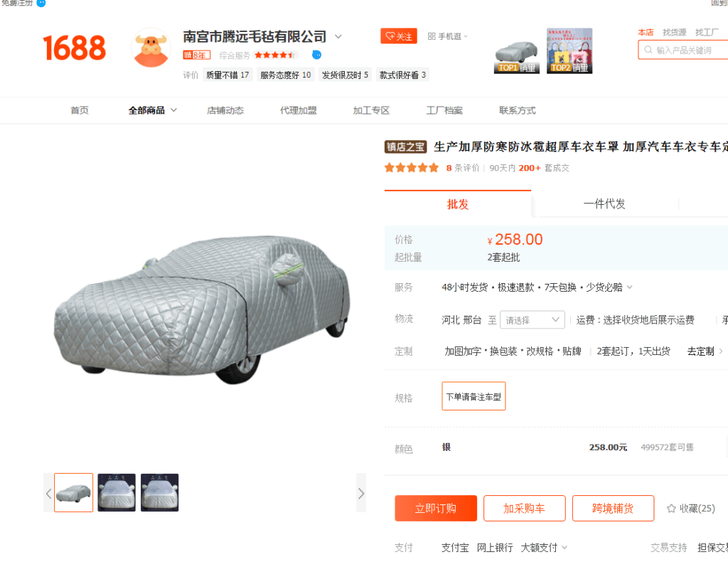The width and height of the screenshot is (728, 567).
Task: Click the blue badge beside store rating stars
Action: [316, 55]
